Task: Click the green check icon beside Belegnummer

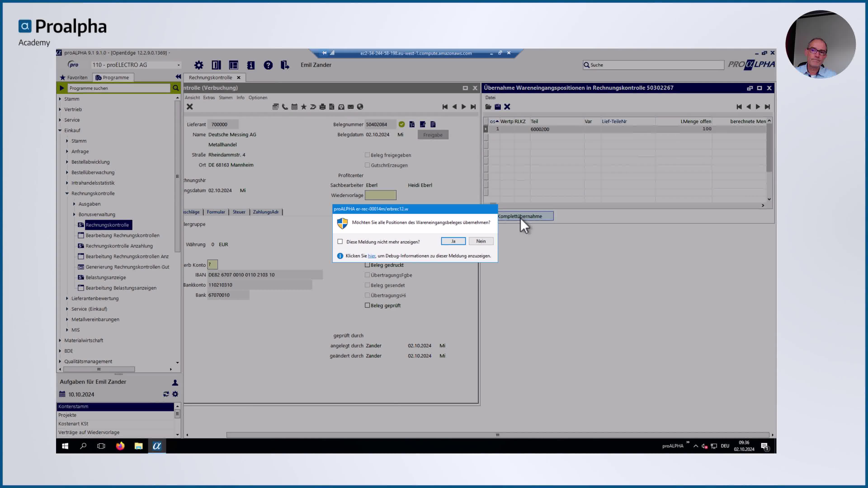Action: click(402, 124)
